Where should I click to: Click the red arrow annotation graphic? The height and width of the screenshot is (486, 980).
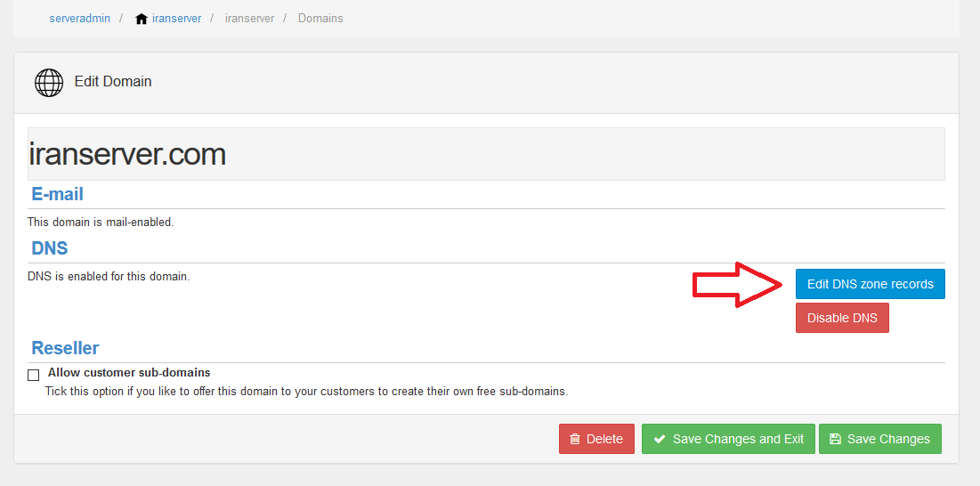[738, 285]
